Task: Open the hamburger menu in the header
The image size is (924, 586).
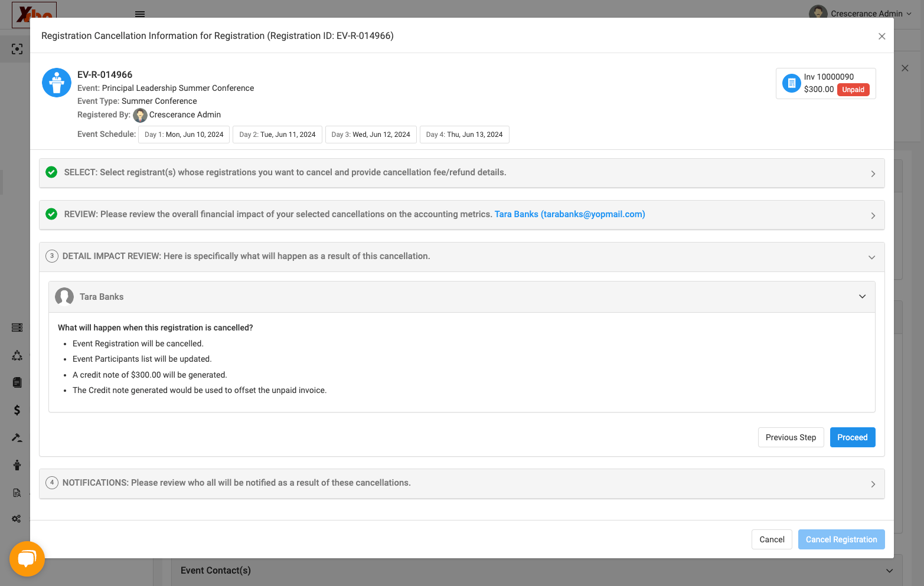Action: pos(140,14)
